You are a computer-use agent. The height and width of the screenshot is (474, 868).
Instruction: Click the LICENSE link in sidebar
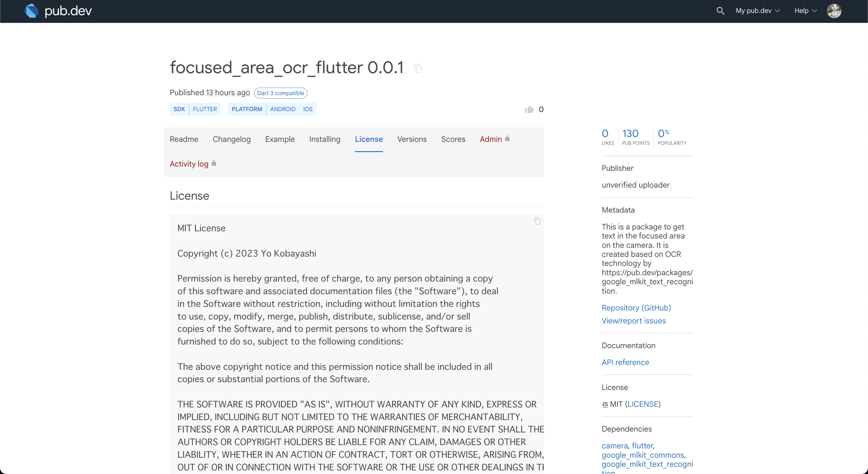pos(643,404)
